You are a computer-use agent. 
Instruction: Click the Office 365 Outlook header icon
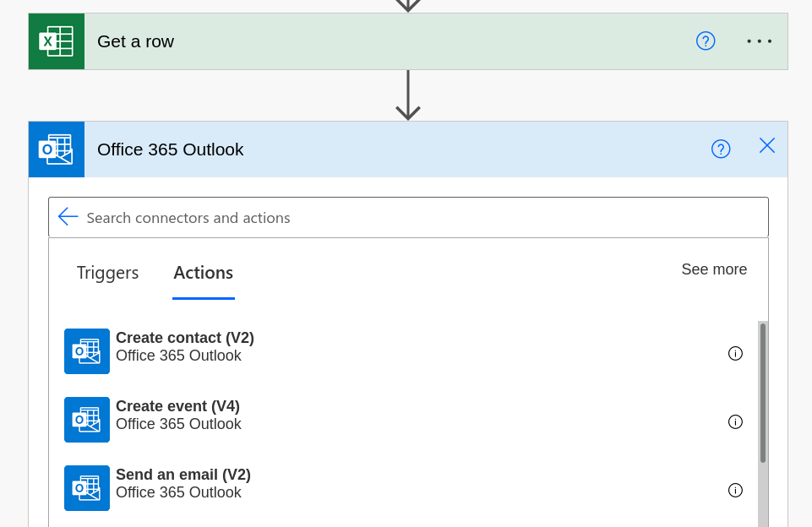click(57, 149)
